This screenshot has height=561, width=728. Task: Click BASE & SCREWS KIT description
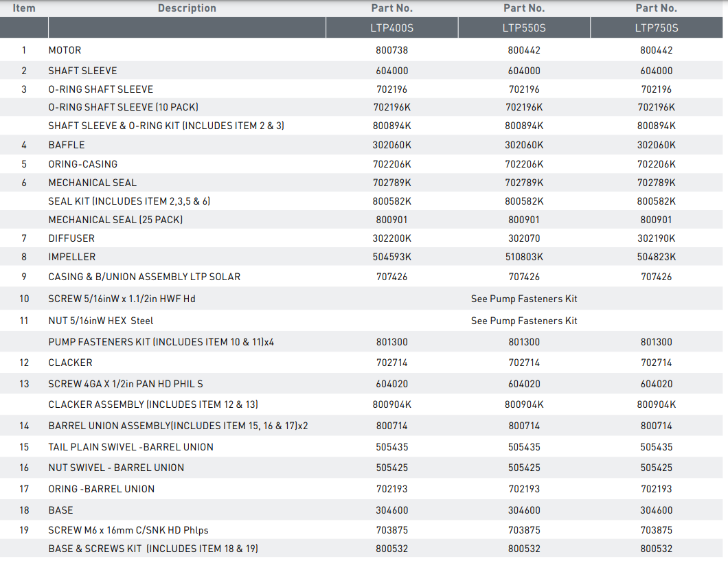pyautogui.click(x=153, y=549)
